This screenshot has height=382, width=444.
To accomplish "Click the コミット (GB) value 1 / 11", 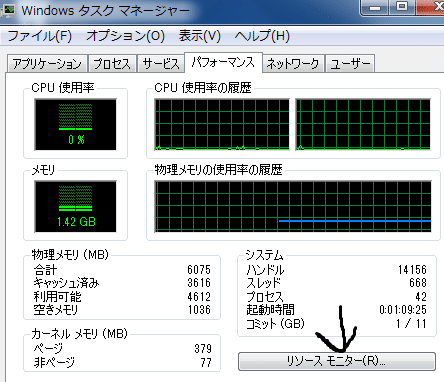I will pyautogui.click(x=412, y=323).
